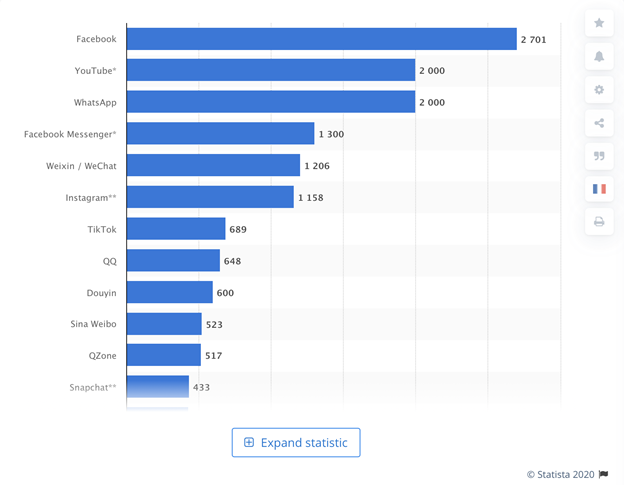This screenshot has width=624, height=485.
Task: Click the Sina Weibo label
Action: coord(94,324)
